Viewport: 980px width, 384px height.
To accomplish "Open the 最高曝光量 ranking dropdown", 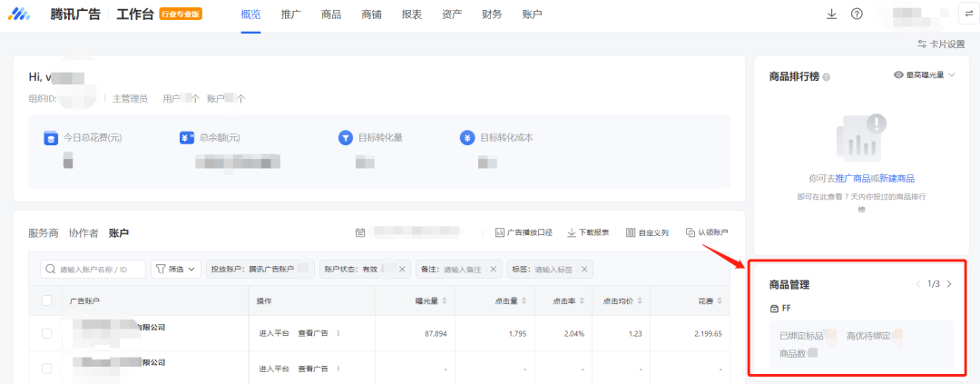I will click(x=925, y=75).
